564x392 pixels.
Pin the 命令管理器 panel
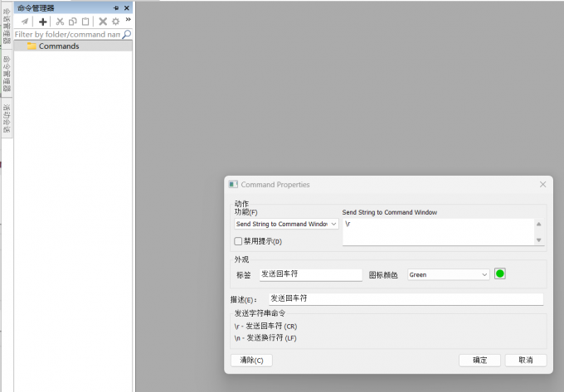pyautogui.click(x=116, y=7)
